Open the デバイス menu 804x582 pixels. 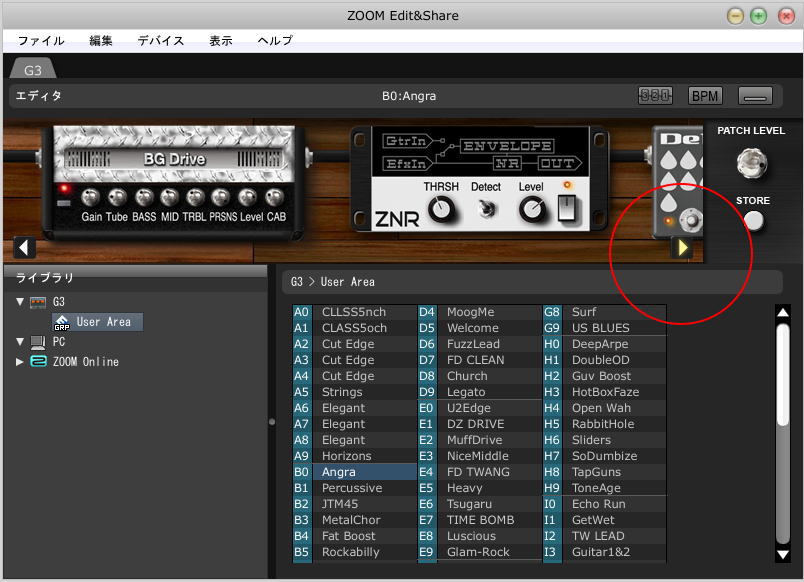tap(160, 41)
